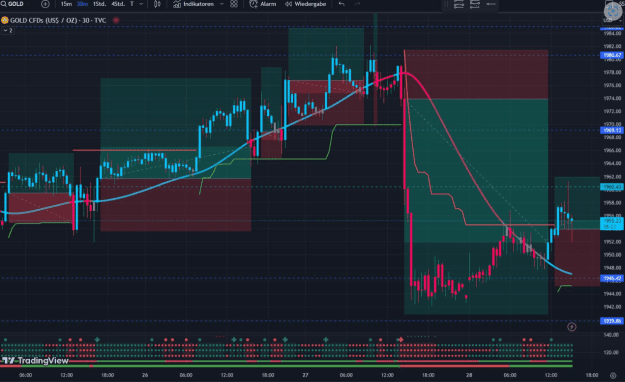Screen dimensions: 625x382
Task: Collapse the indicator legend showing 2
Action: coord(8,30)
